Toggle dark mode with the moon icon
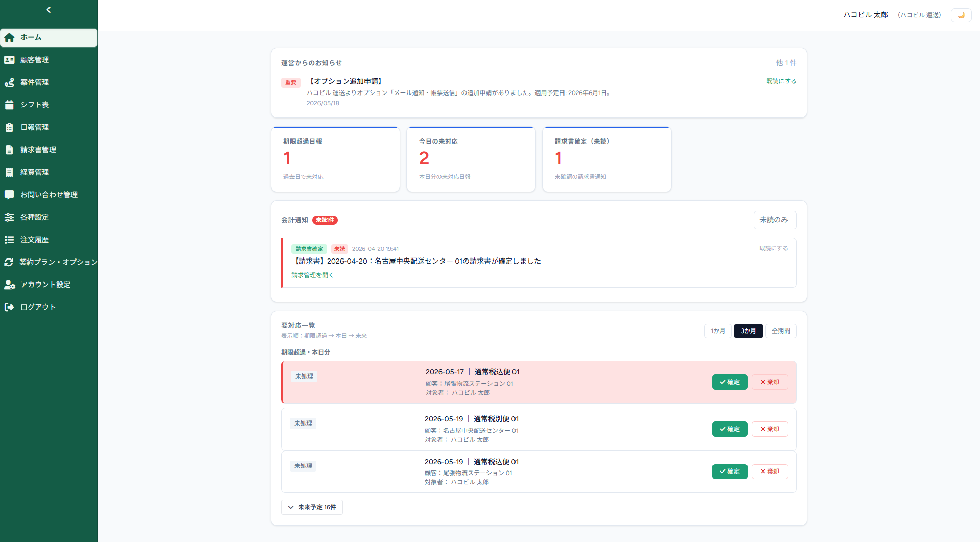980x542 pixels. pos(961,15)
